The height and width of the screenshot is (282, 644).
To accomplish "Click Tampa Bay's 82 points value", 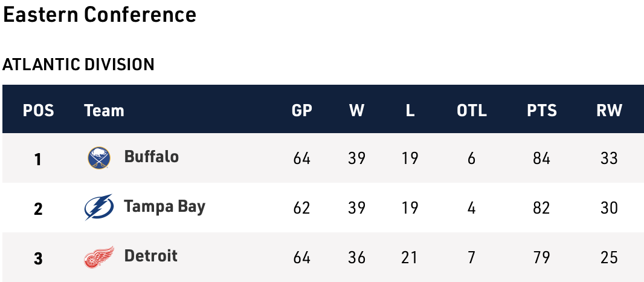I will 541,208.
